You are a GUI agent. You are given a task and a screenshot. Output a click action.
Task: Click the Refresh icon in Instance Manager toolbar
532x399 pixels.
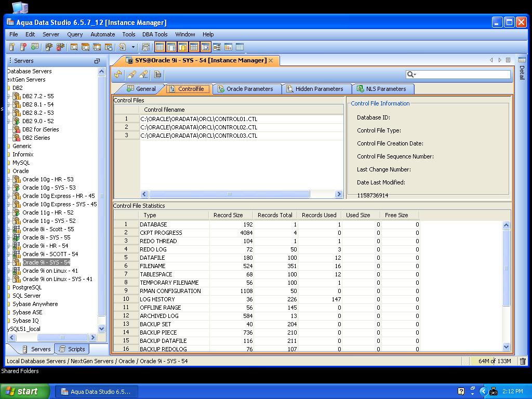[x=118, y=74]
